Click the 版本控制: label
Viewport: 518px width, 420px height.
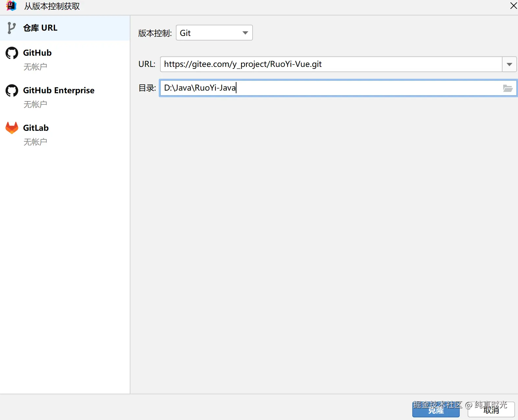[155, 33]
